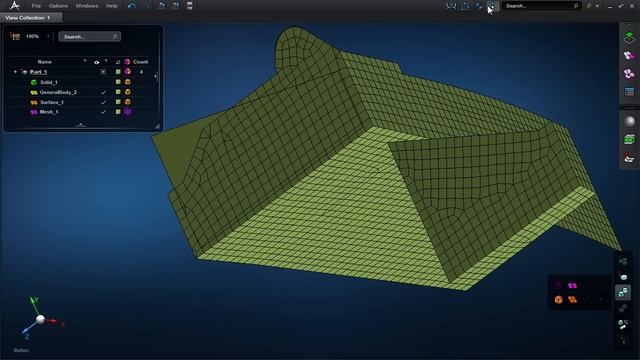
Task: Click the Apex logo icon in the title bar
Action: point(15,6)
